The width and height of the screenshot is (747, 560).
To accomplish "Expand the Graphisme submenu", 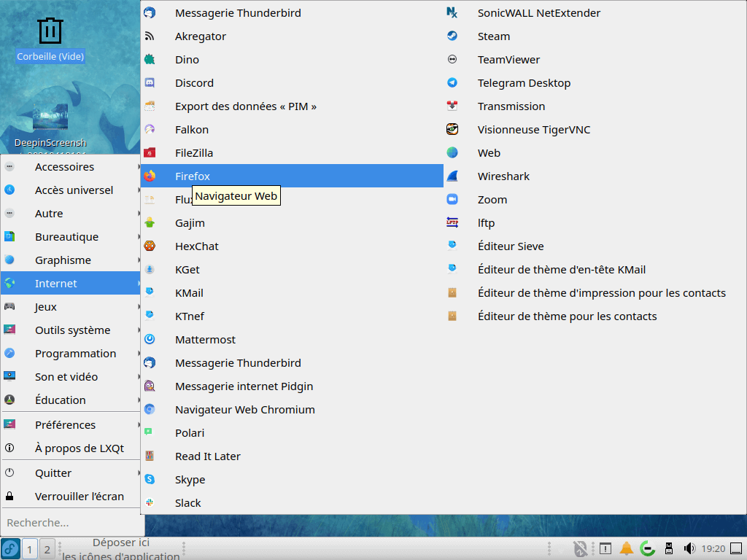I will (x=71, y=260).
